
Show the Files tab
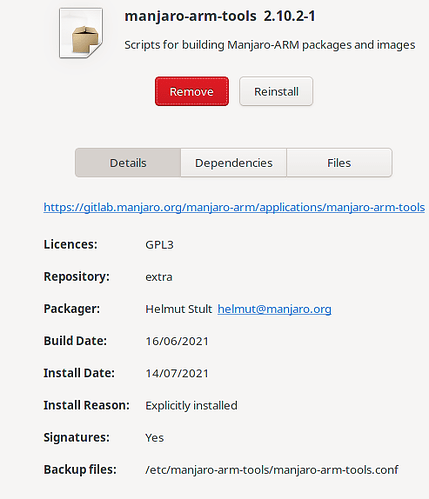(339, 163)
